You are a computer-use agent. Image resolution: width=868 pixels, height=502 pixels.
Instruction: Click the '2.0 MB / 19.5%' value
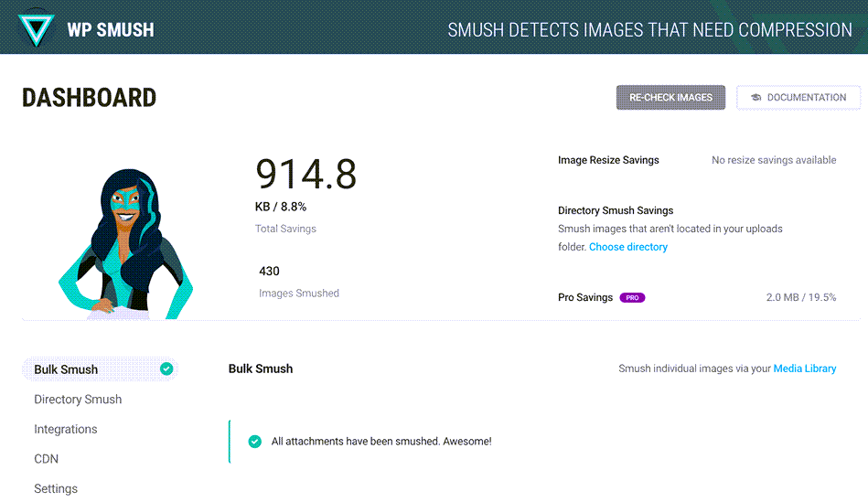tap(801, 297)
